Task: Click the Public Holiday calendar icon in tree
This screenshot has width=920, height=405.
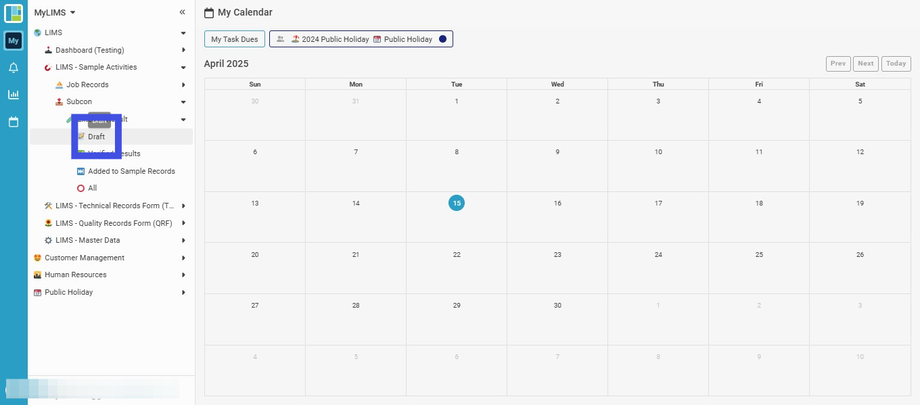Action: 38,292
